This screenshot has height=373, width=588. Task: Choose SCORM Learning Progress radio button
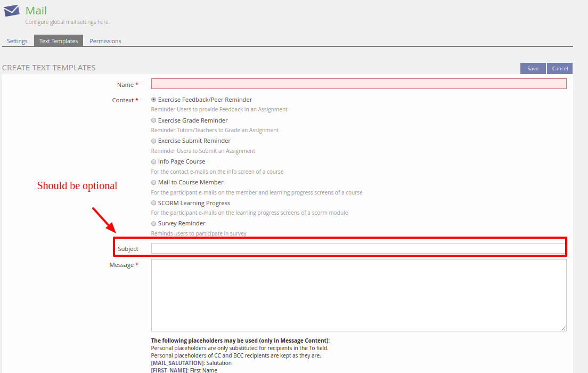pyautogui.click(x=154, y=203)
